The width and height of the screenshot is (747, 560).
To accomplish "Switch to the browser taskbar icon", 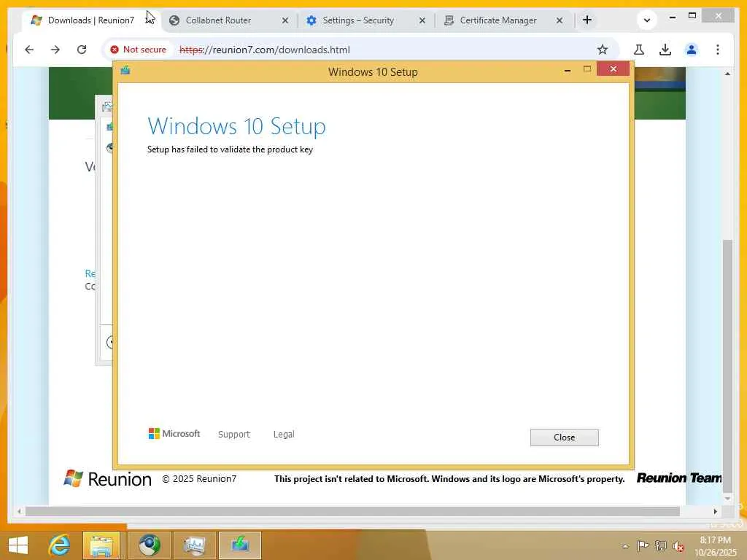I will pyautogui.click(x=149, y=545).
